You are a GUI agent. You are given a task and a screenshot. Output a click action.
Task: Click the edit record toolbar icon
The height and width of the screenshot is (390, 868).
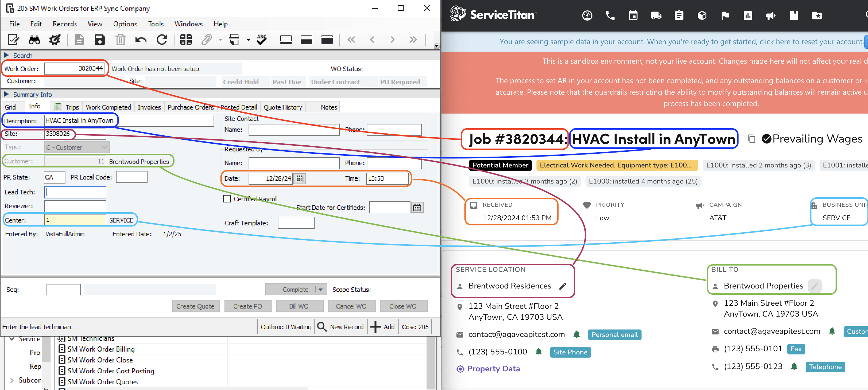coord(13,40)
